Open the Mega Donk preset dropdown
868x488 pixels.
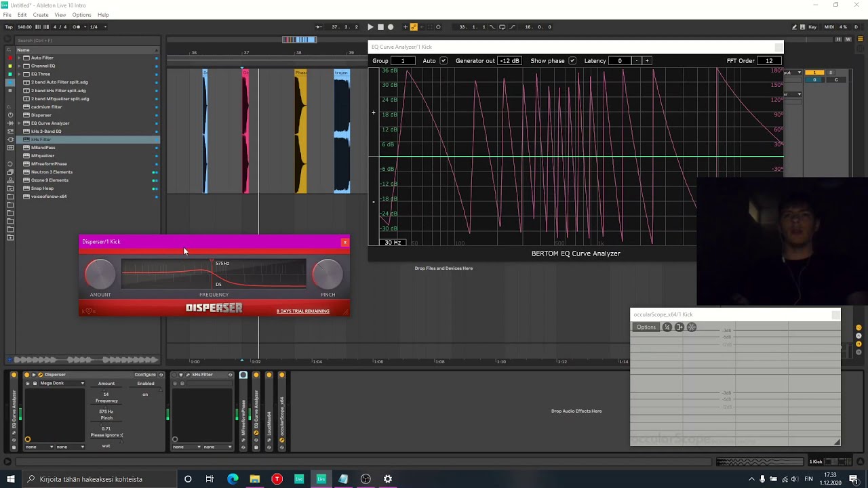pos(62,384)
